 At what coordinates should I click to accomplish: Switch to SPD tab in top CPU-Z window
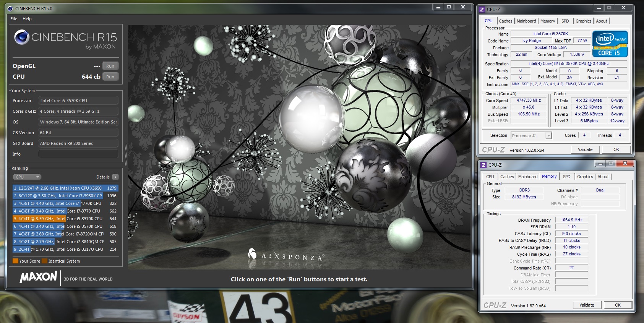[x=565, y=21]
